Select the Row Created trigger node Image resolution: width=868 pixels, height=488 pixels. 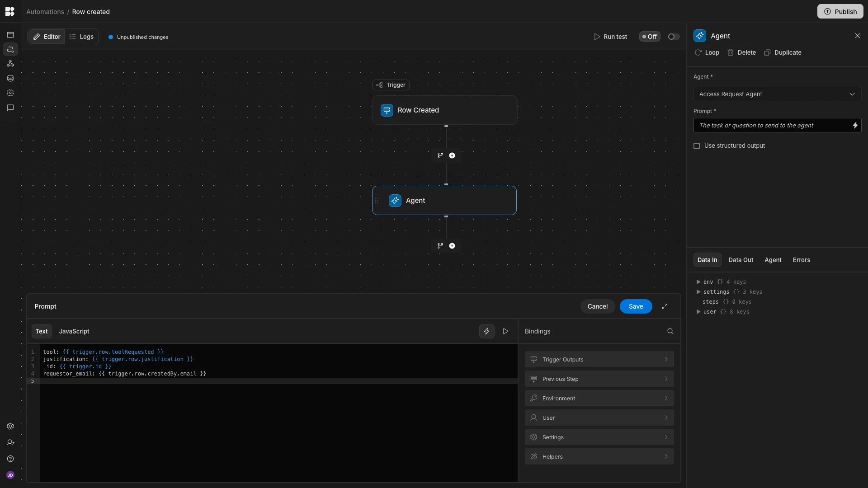pos(445,110)
